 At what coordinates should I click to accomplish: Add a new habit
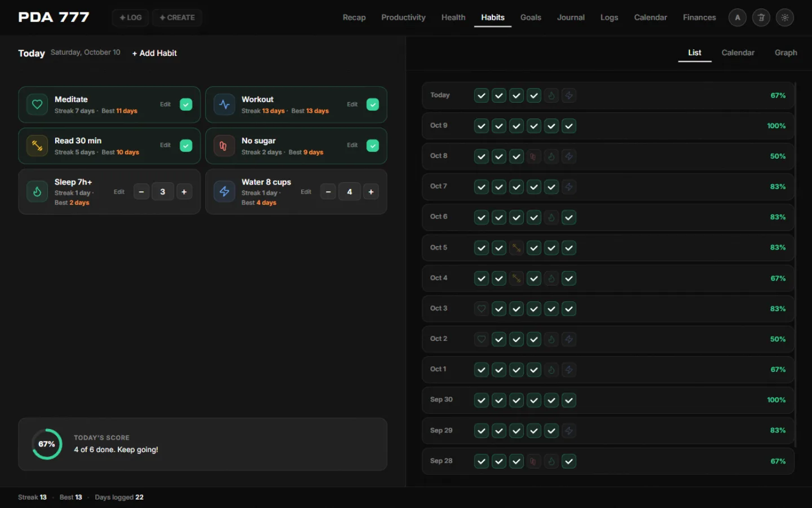point(155,53)
